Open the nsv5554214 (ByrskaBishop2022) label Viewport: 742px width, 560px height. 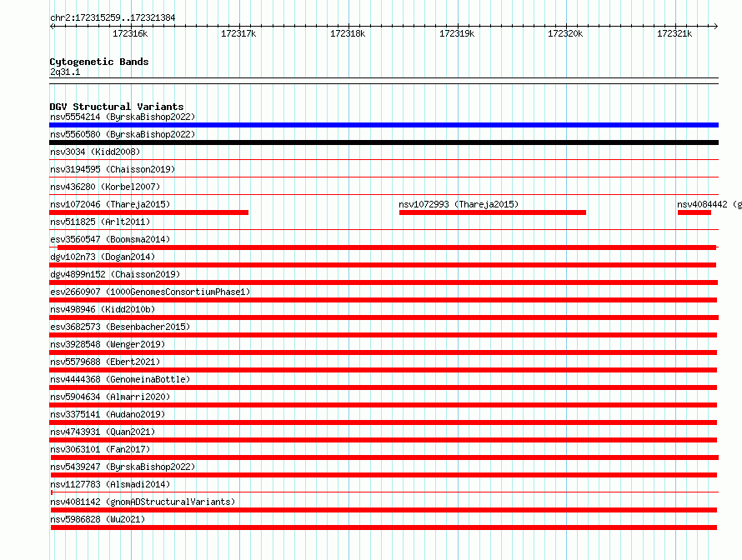pos(123,117)
